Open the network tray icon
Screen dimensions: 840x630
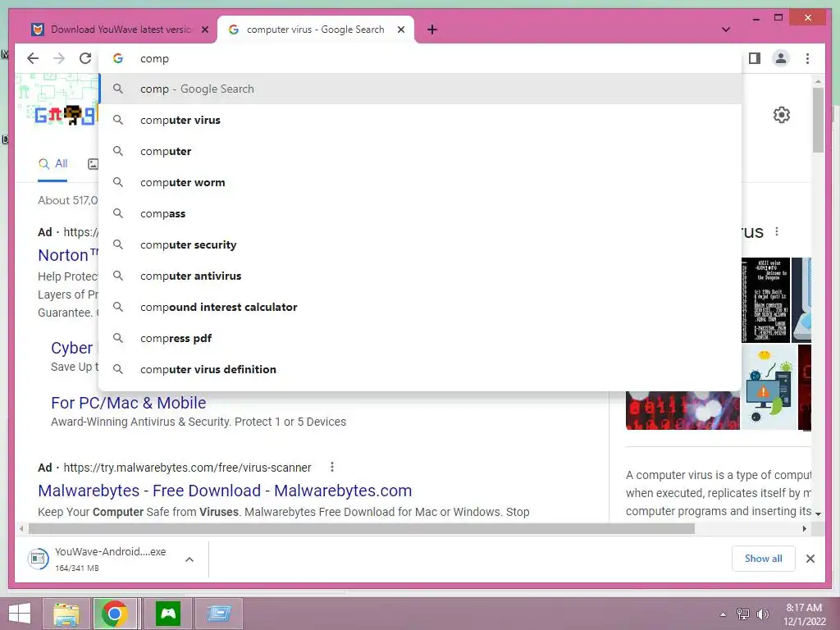(743, 614)
